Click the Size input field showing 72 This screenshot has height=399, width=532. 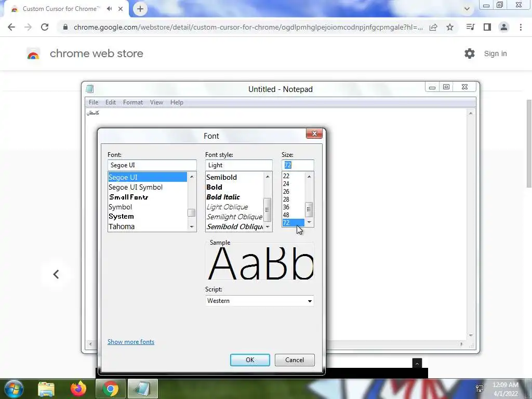pyautogui.click(x=298, y=165)
